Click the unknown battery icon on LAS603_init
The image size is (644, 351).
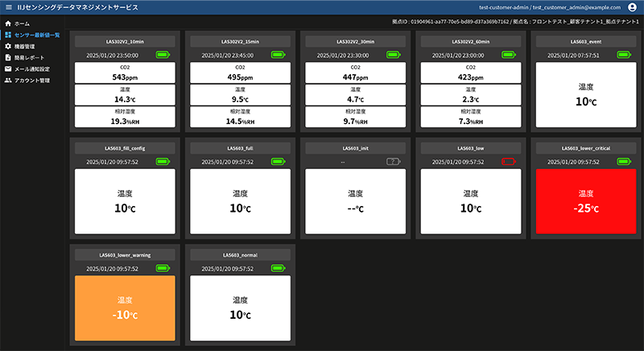[394, 162]
